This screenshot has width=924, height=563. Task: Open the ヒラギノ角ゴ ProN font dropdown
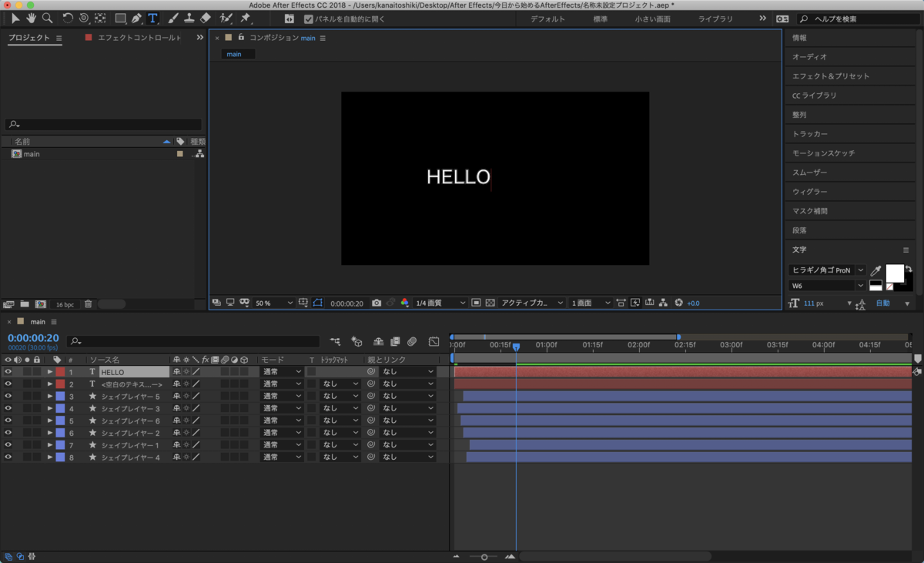pyautogui.click(x=827, y=270)
